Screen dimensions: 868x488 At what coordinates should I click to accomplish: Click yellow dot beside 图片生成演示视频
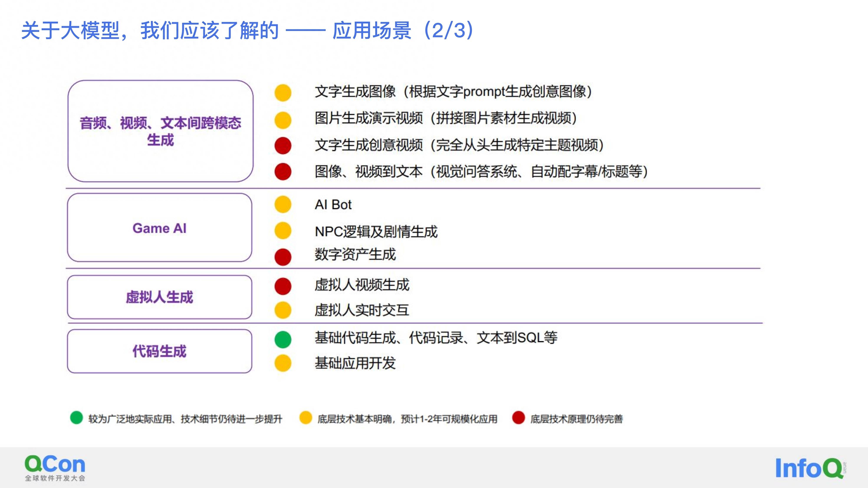click(x=283, y=120)
